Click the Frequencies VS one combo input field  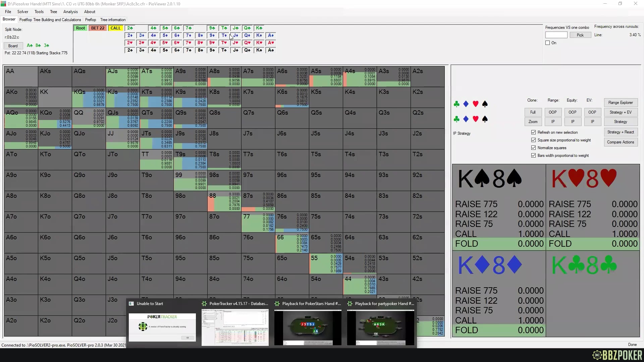tap(556, 35)
